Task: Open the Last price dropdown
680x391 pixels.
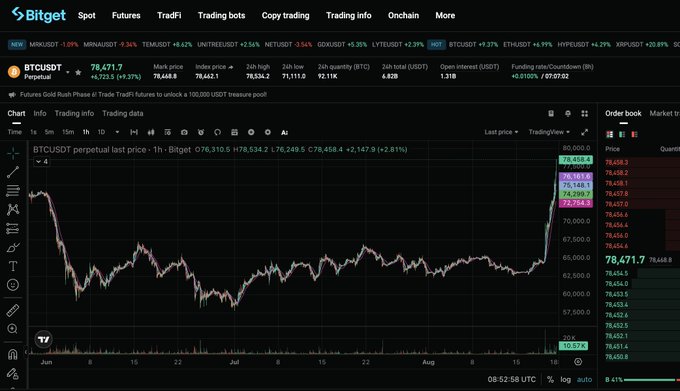Action: (x=501, y=132)
